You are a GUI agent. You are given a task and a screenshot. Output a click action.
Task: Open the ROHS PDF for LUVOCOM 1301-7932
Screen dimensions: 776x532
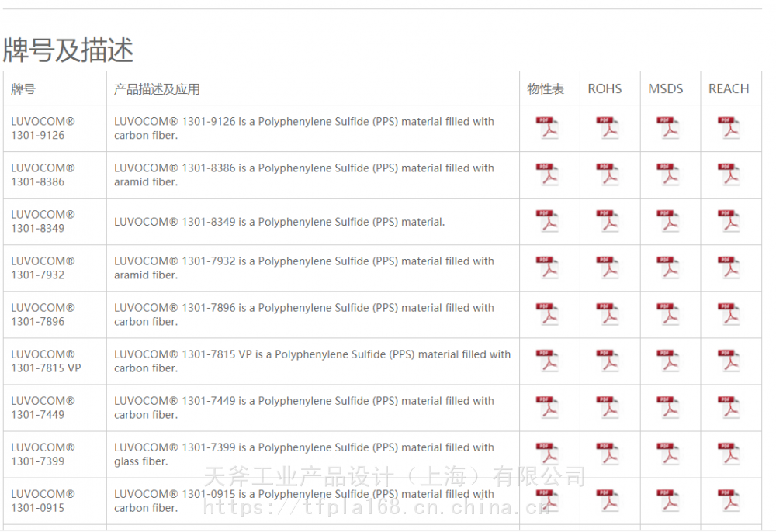[608, 268]
